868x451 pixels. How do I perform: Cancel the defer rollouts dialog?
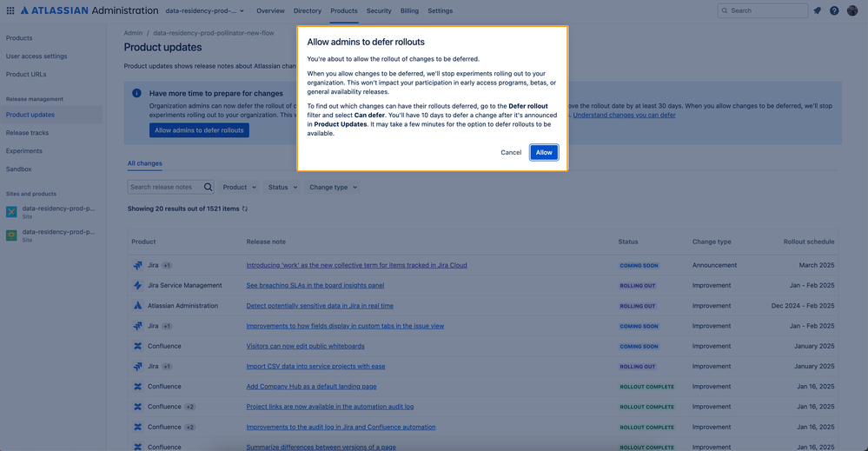point(511,152)
